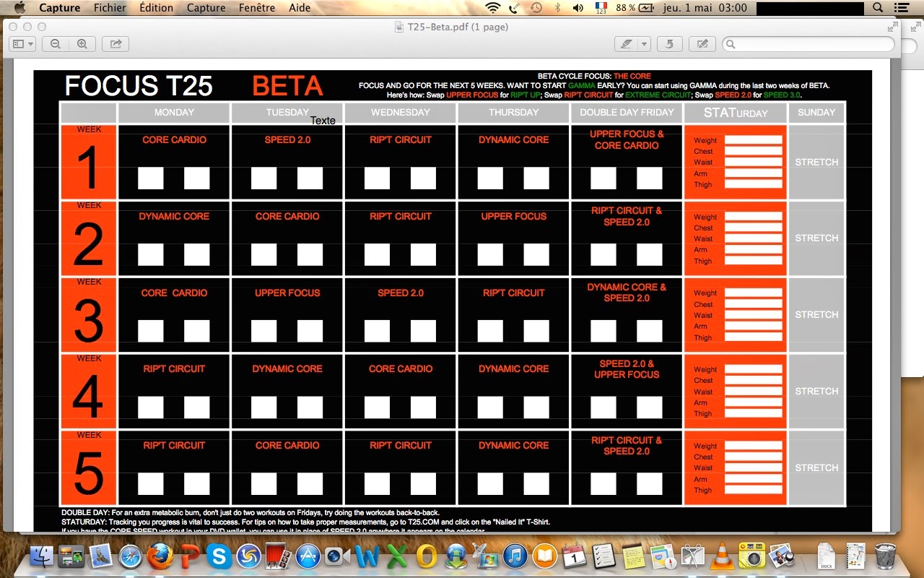Click the DOUBLE DAY FRIDAY column header
Screen dimensions: 924x578
(x=627, y=113)
